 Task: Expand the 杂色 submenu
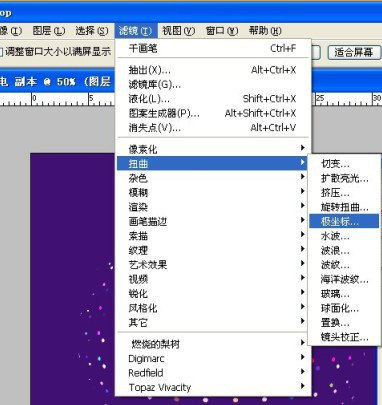pyautogui.click(x=213, y=178)
